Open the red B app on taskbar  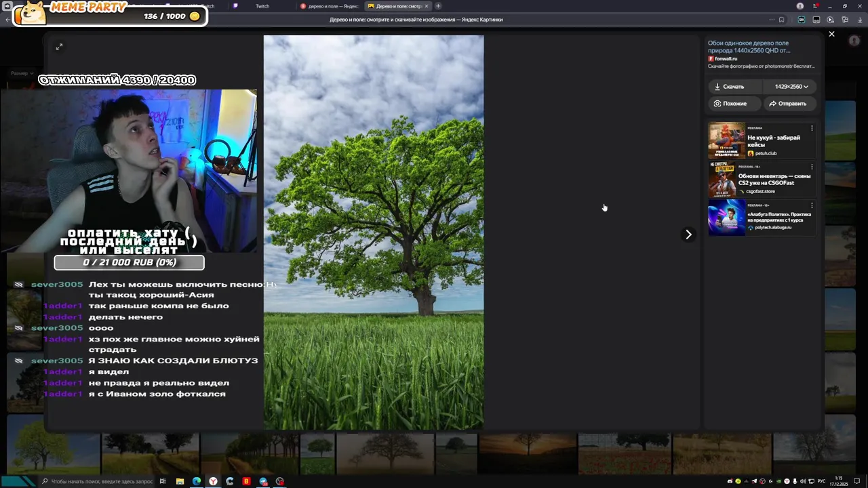[246, 481]
